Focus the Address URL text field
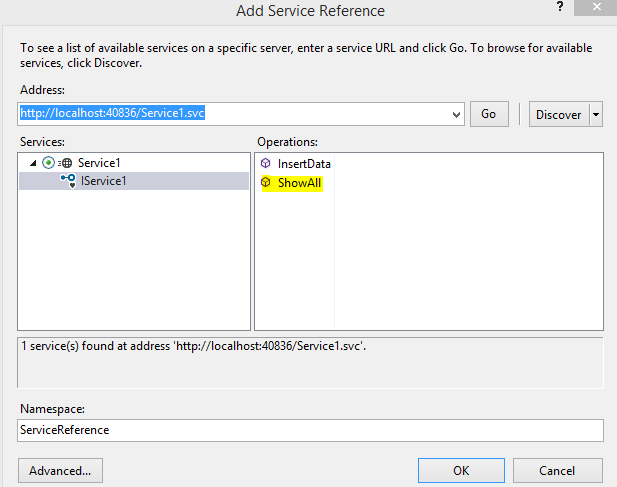The height and width of the screenshot is (487, 617). coord(230,114)
